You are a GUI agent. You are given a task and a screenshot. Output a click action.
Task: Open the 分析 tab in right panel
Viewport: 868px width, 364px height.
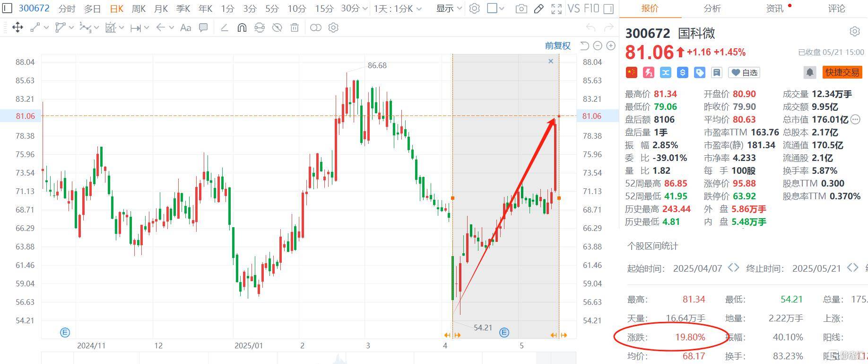pyautogui.click(x=712, y=9)
